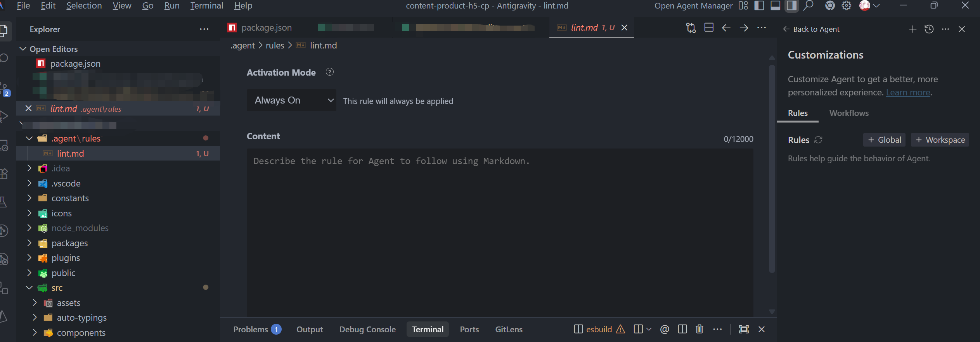This screenshot has width=980, height=342.
Task: Click the split editor layout icon
Action: coord(709,28)
